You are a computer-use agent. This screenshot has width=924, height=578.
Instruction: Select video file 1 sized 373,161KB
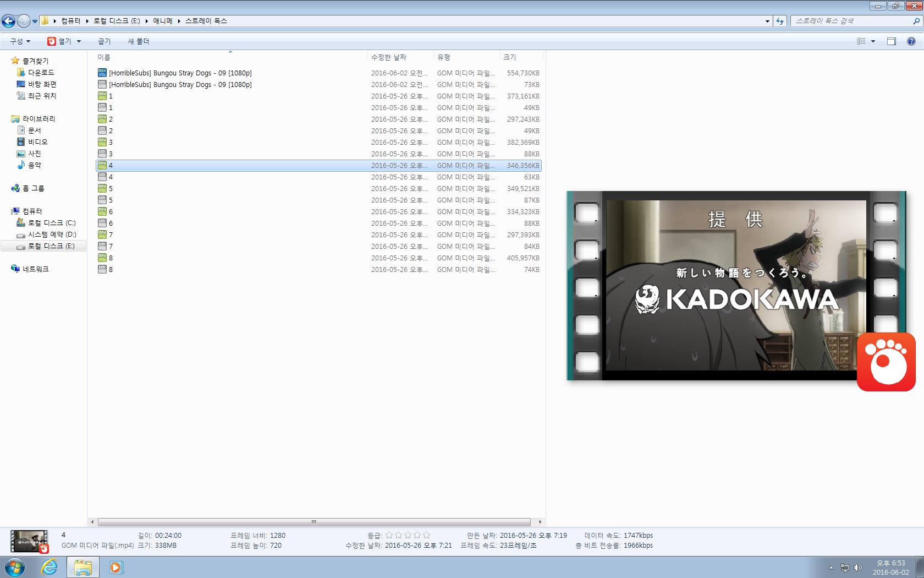point(319,96)
